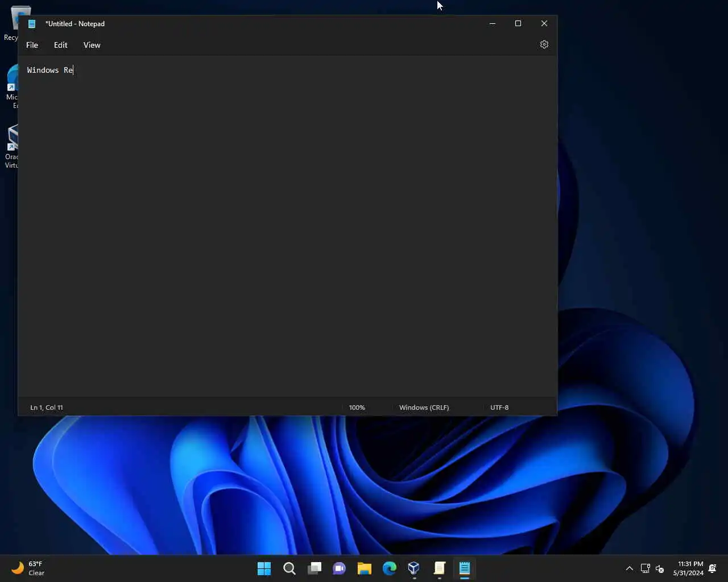The width and height of the screenshot is (728, 582).
Task: Open the network status tray icon
Action: [x=645, y=568]
